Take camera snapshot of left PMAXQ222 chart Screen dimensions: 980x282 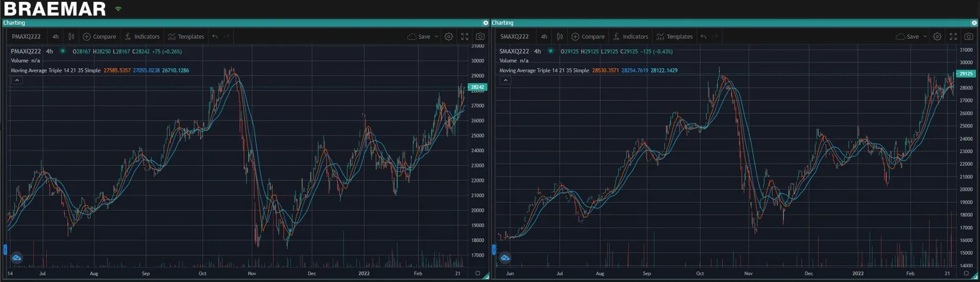coord(480,37)
